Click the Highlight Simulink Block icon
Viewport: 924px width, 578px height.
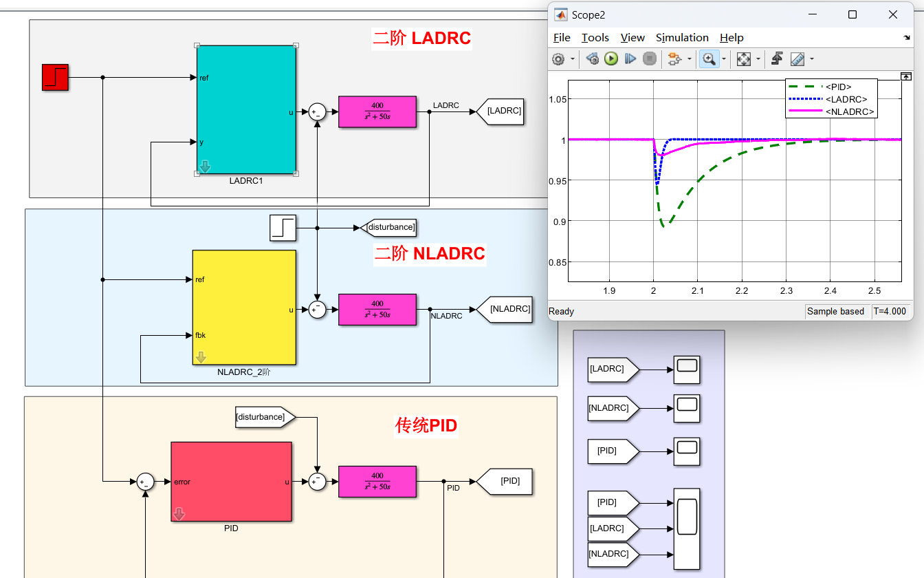pos(674,59)
